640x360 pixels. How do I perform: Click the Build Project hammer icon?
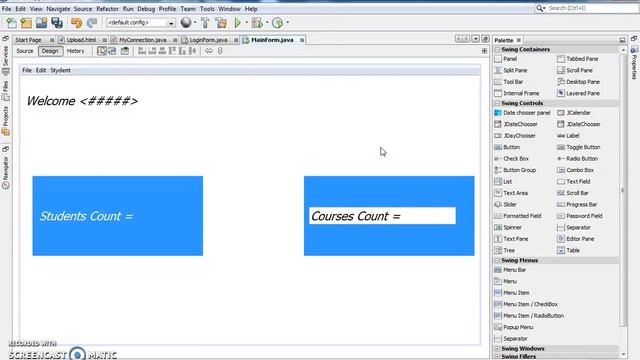[205, 23]
